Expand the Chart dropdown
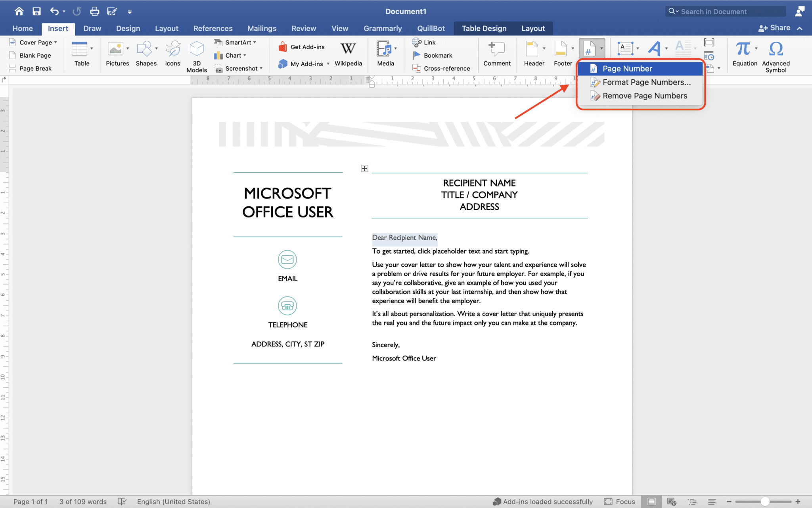The height and width of the screenshot is (508, 812). point(245,56)
